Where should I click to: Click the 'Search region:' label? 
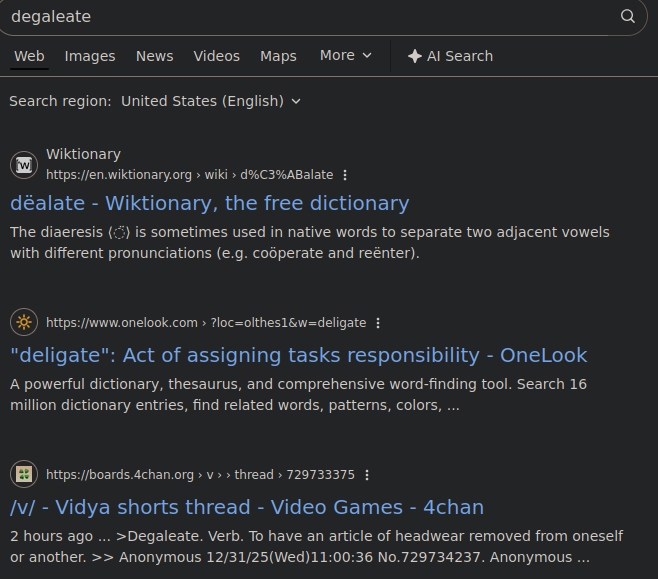point(60,101)
